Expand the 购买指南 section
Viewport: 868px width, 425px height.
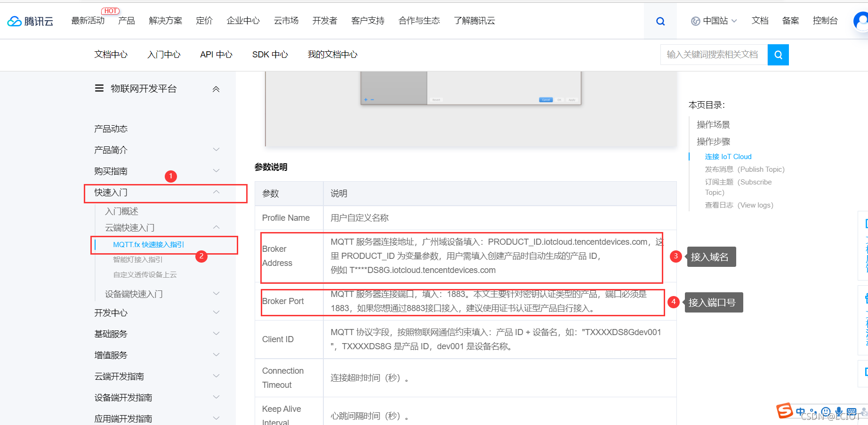click(x=216, y=171)
